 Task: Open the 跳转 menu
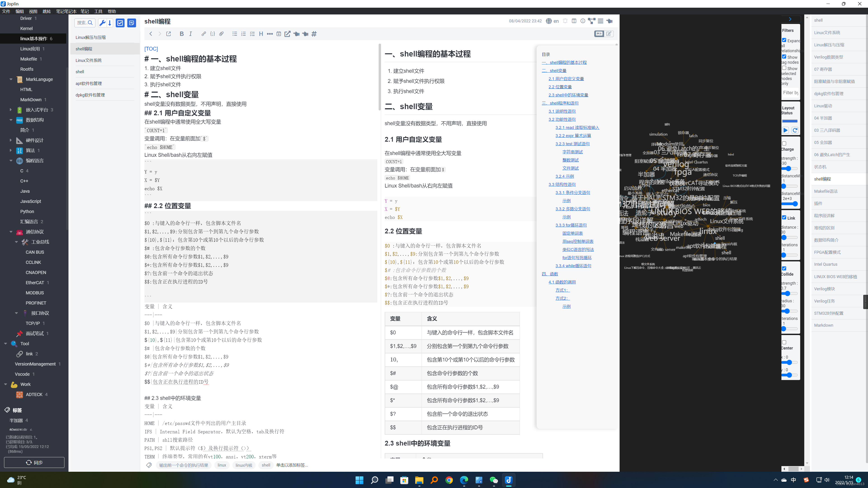point(47,12)
